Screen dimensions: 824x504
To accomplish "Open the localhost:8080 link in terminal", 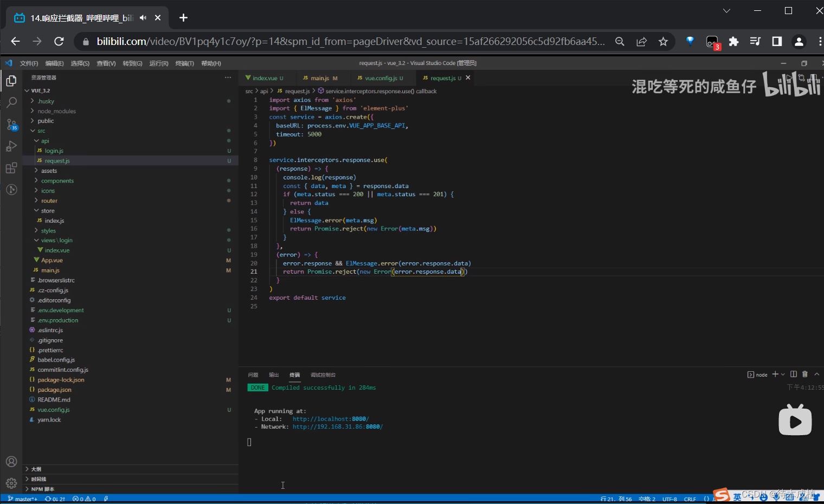I will click(331, 419).
